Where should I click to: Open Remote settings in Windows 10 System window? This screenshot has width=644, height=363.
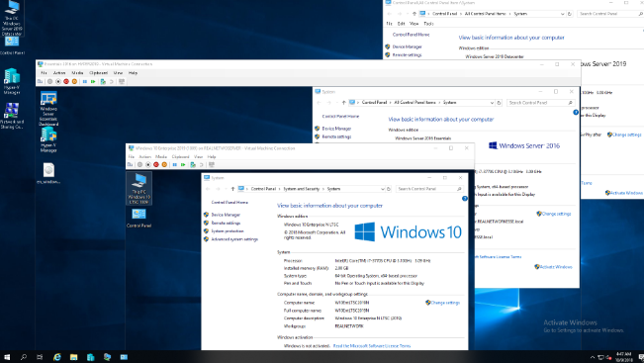[226, 223]
